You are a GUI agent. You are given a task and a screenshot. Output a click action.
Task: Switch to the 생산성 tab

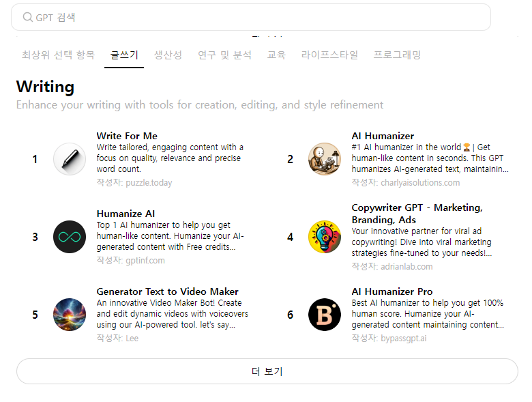(168, 55)
